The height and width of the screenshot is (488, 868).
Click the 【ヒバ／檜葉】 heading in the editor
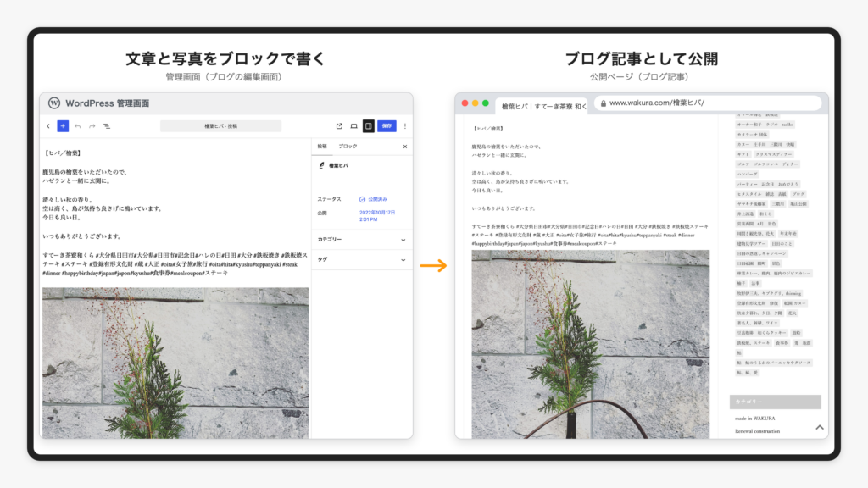(x=63, y=152)
